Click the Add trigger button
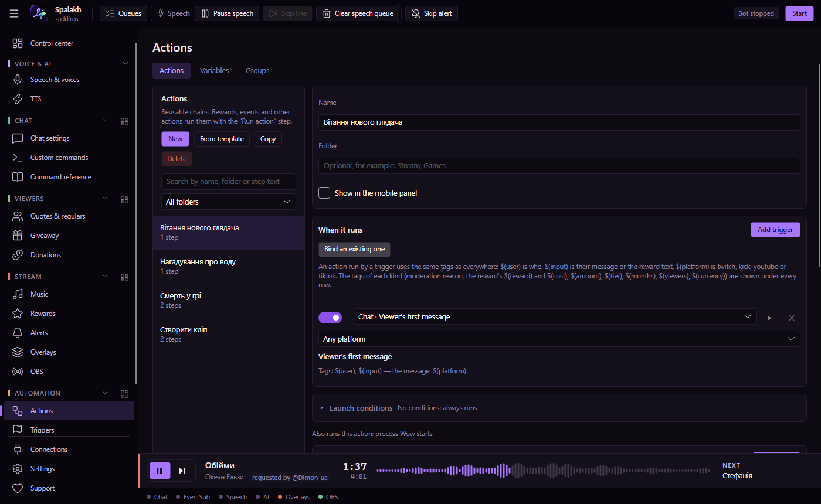 (775, 230)
